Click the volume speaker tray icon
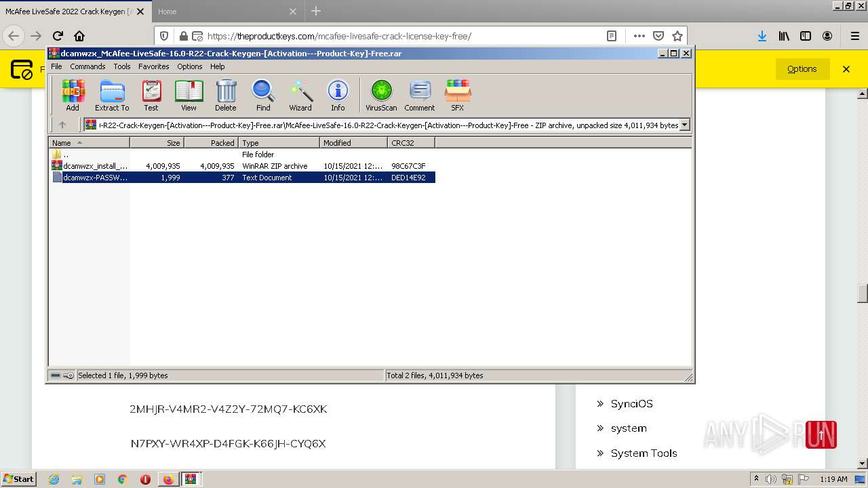 point(771,479)
